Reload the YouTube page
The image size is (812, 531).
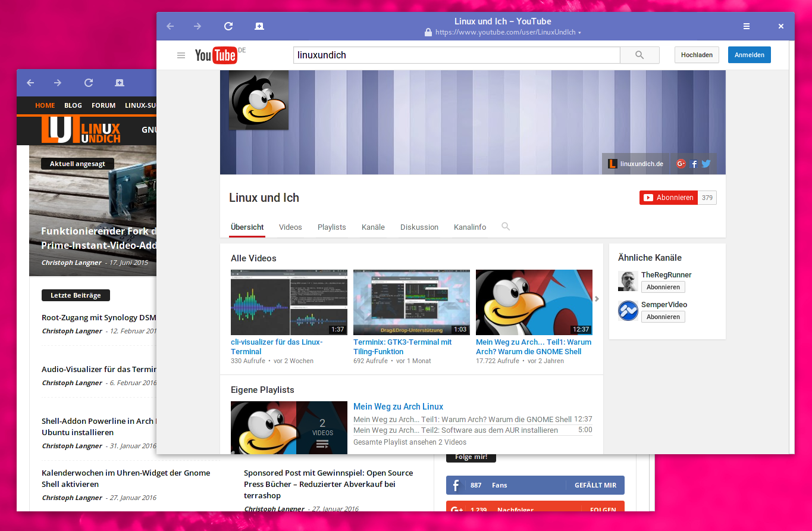(228, 26)
